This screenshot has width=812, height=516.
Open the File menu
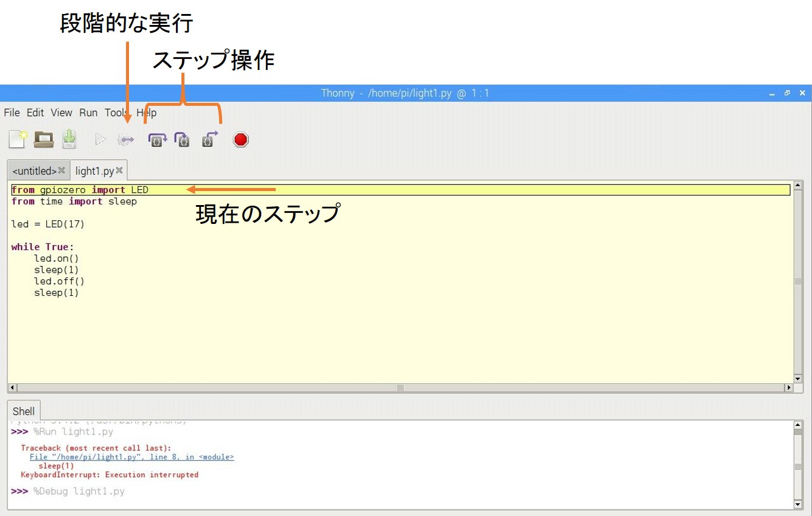12,113
